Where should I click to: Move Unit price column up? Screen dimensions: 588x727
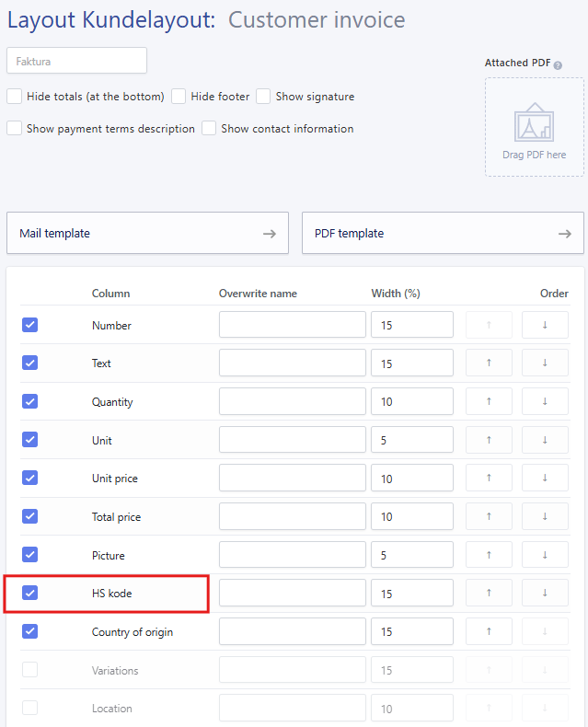[489, 479]
